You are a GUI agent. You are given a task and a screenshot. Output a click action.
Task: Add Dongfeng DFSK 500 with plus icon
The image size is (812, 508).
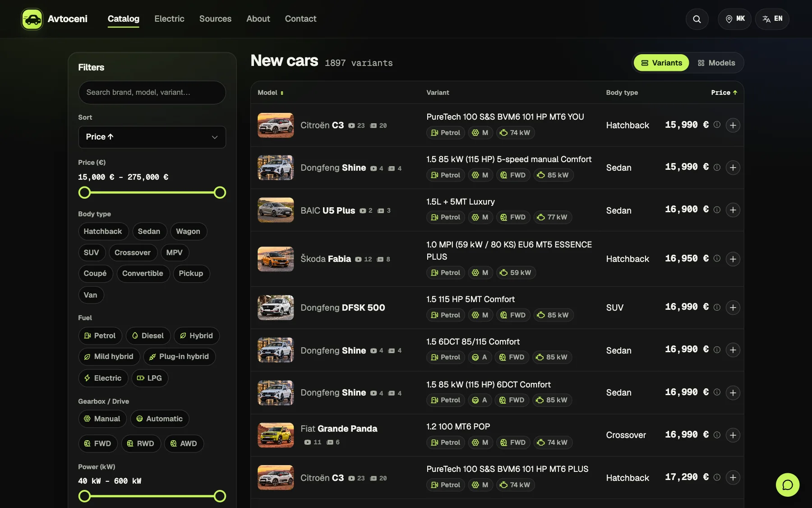(733, 308)
